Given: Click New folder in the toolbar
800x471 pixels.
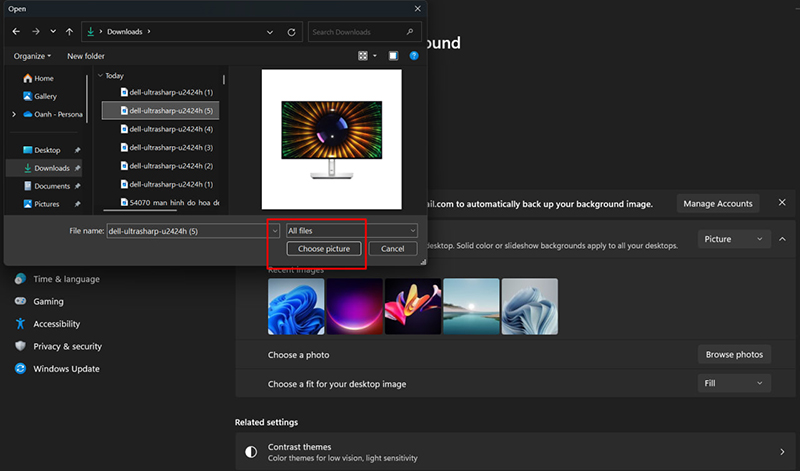Looking at the screenshot, I should click(x=86, y=56).
